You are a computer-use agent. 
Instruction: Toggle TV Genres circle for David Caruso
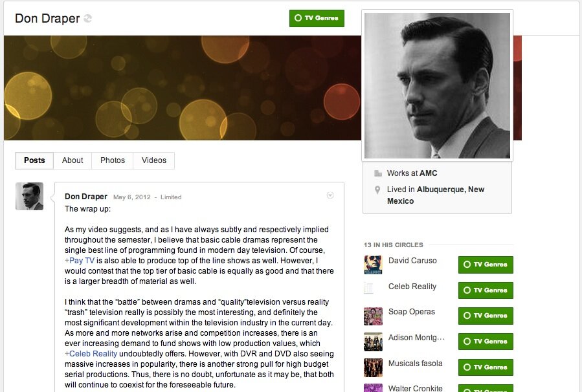coord(486,265)
